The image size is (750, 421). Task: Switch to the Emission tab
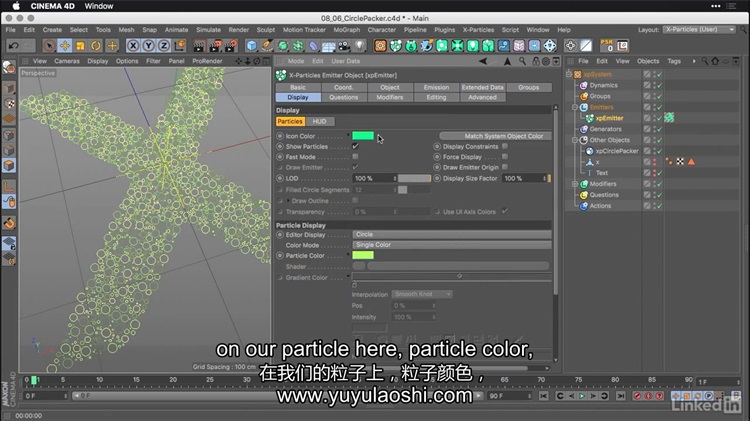436,88
